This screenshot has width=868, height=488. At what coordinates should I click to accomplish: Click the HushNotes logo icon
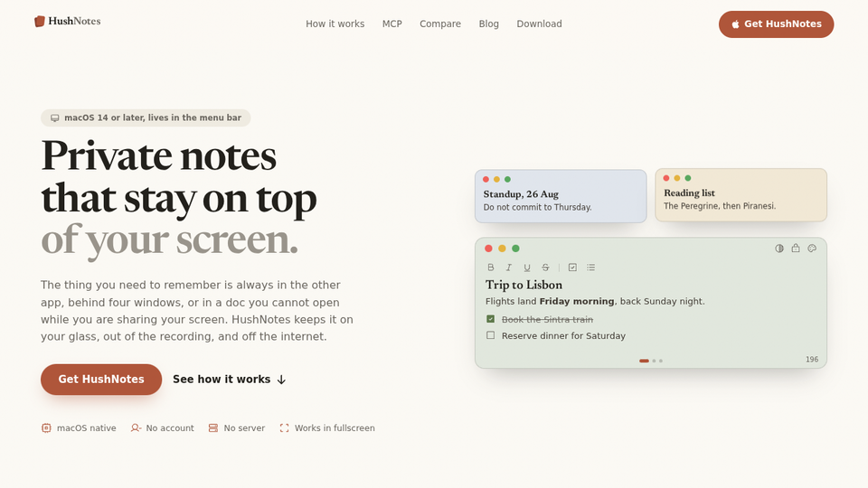pyautogui.click(x=39, y=22)
